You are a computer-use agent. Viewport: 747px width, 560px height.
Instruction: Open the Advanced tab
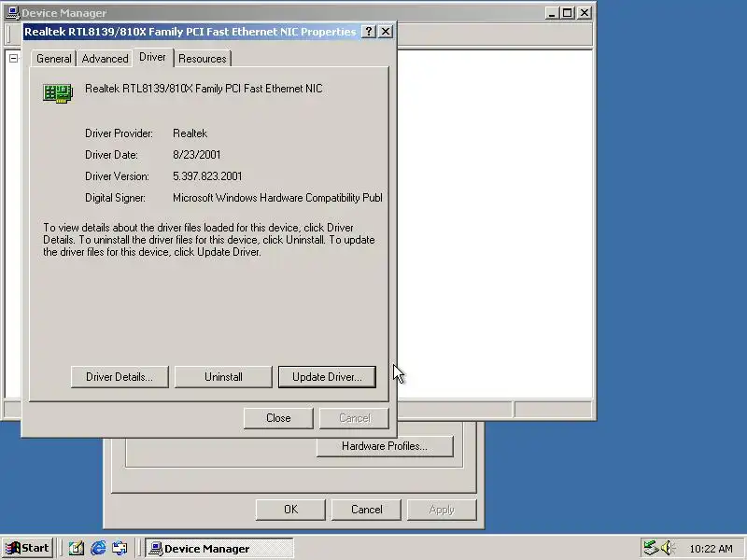coord(105,59)
